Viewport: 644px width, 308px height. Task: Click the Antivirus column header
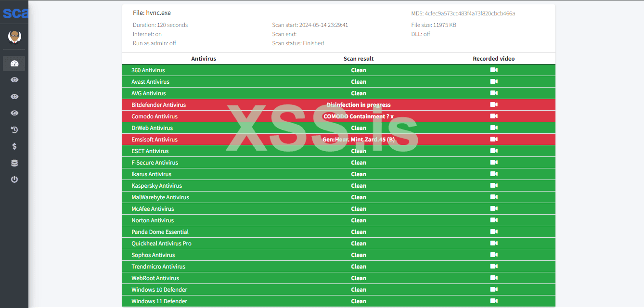pyautogui.click(x=204, y=59)
